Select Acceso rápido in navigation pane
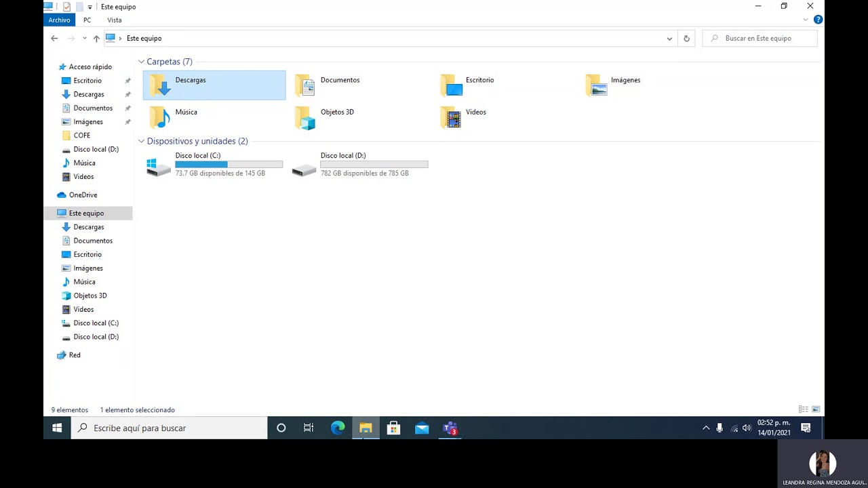Viewport: 868px width, 488px height. pos(90,67)
